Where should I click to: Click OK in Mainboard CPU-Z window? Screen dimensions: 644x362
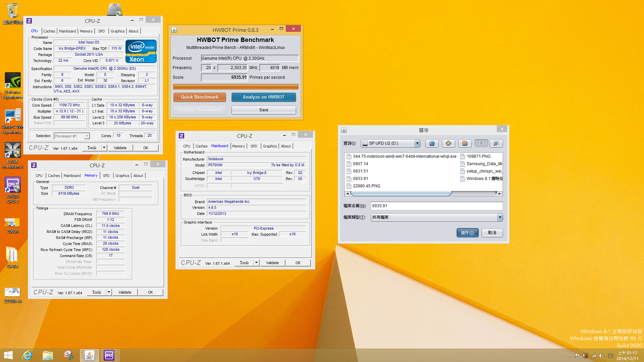[298, 263]
